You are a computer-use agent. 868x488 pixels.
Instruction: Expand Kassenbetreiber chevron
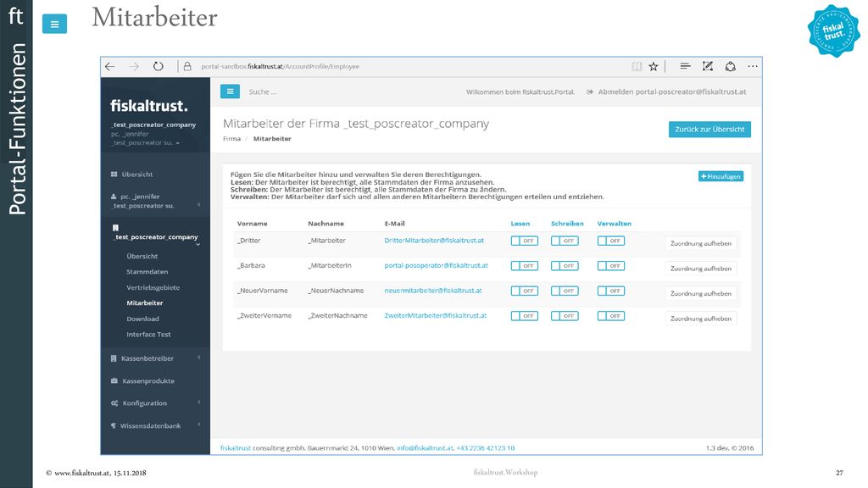point(198,358)
